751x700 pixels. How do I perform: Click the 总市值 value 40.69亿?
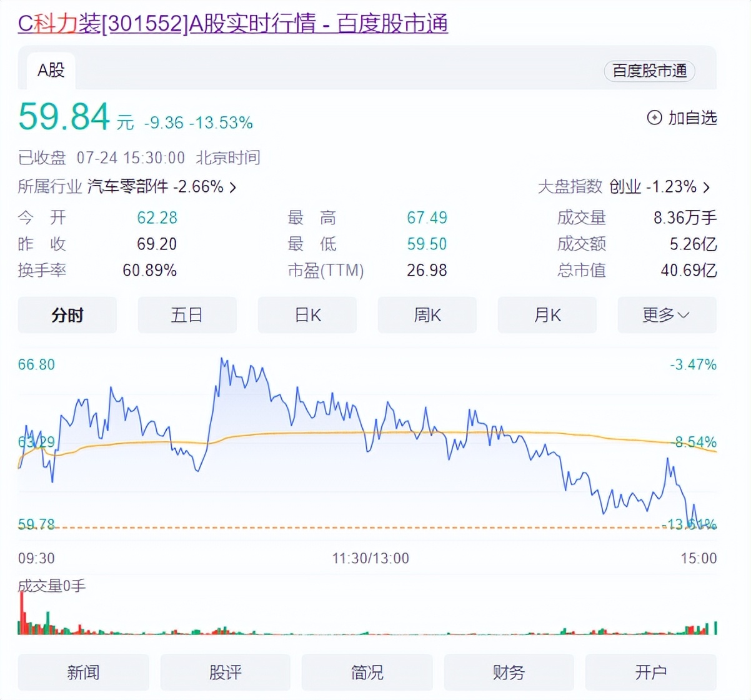[x=689, y=270]
